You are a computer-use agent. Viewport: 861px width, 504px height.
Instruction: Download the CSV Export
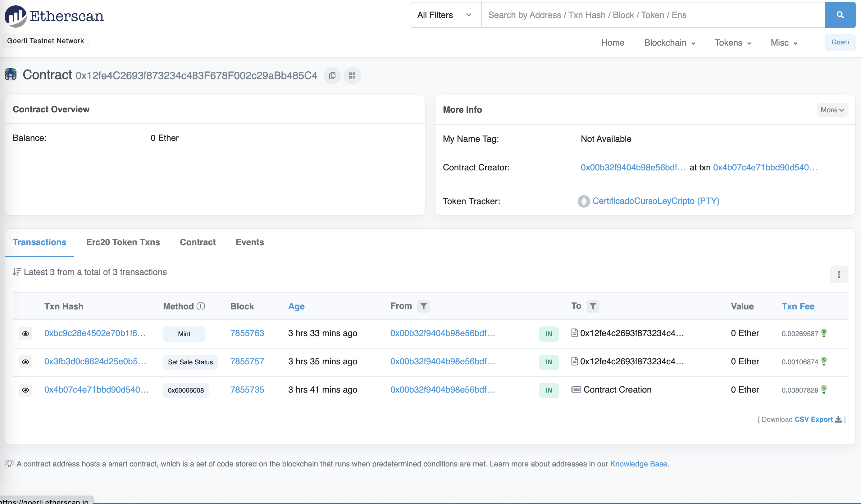813,419
